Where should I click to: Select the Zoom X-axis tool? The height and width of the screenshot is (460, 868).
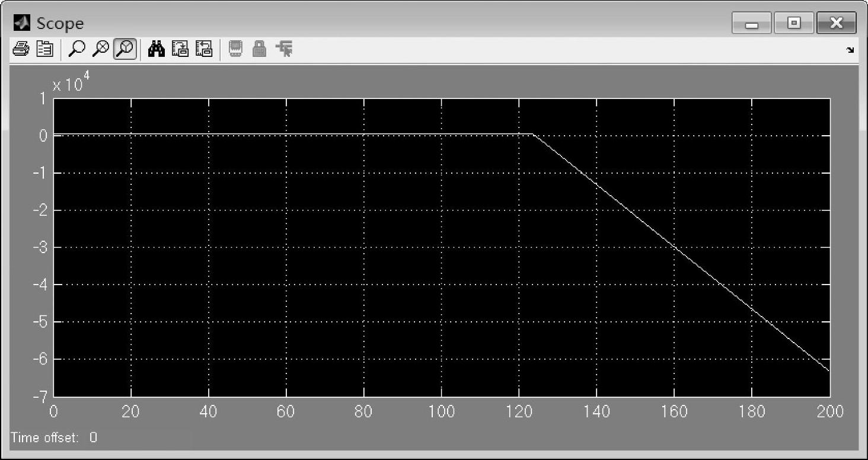coord(101,49)
